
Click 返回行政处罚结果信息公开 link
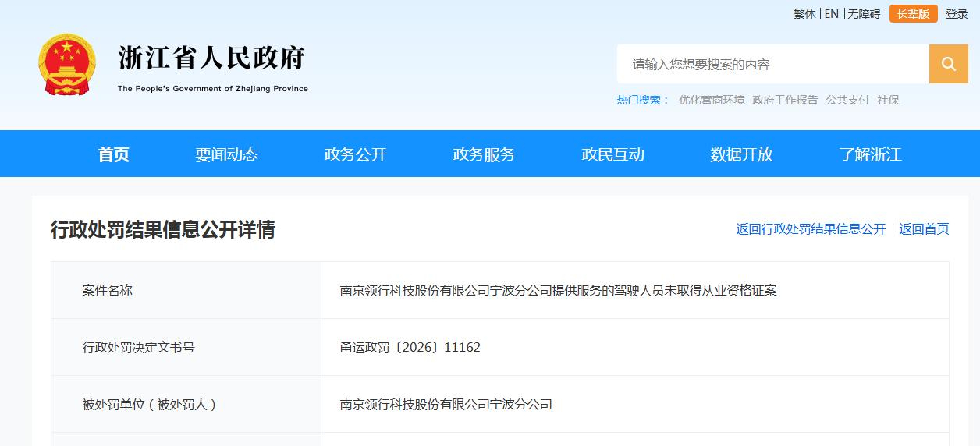point(811,229)
